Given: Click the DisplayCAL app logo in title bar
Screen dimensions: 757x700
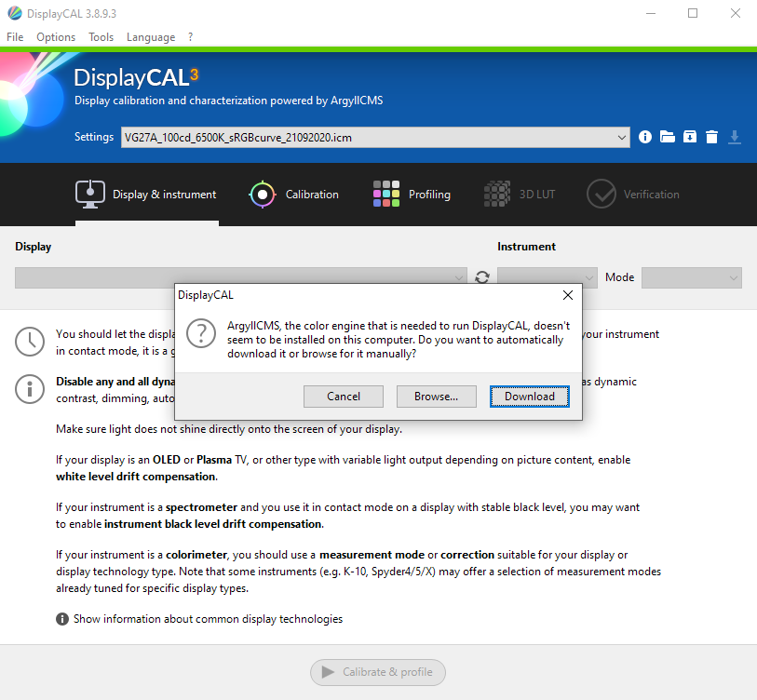Looking at the screenshot, I should point(15,13).
